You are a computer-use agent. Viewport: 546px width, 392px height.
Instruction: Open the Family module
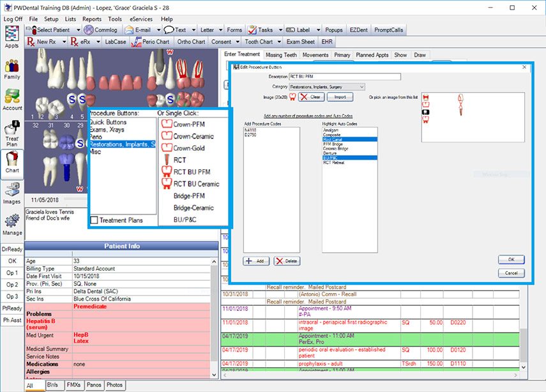click(x=12, y=68)
